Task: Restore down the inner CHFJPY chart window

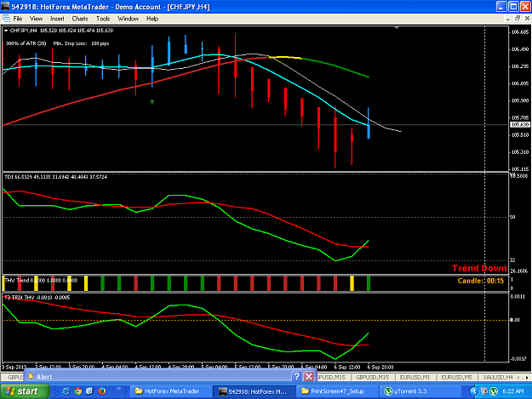Action: tap(518, 19)
